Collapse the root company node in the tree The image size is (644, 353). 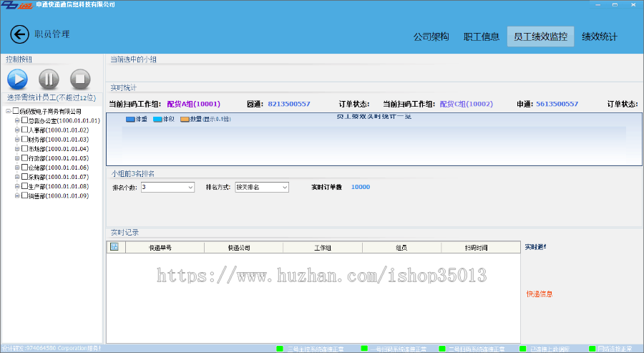(8, 112)
